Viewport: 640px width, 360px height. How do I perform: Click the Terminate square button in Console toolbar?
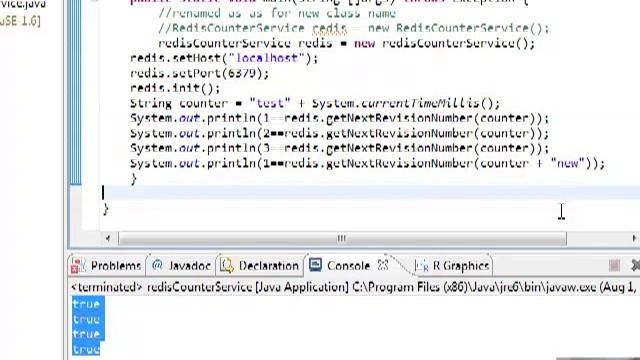click(x=614, y=266)
